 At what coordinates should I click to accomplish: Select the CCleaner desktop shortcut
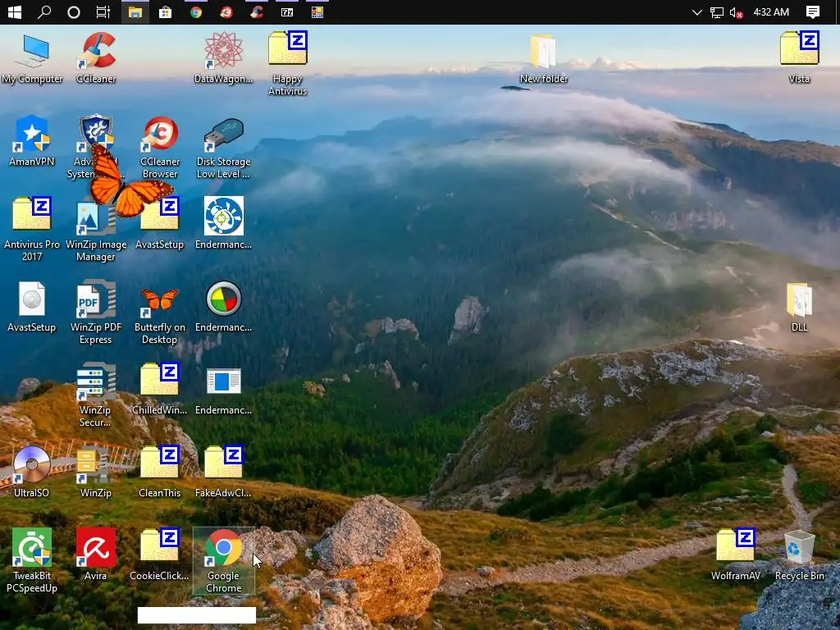(x=96, y=59)
